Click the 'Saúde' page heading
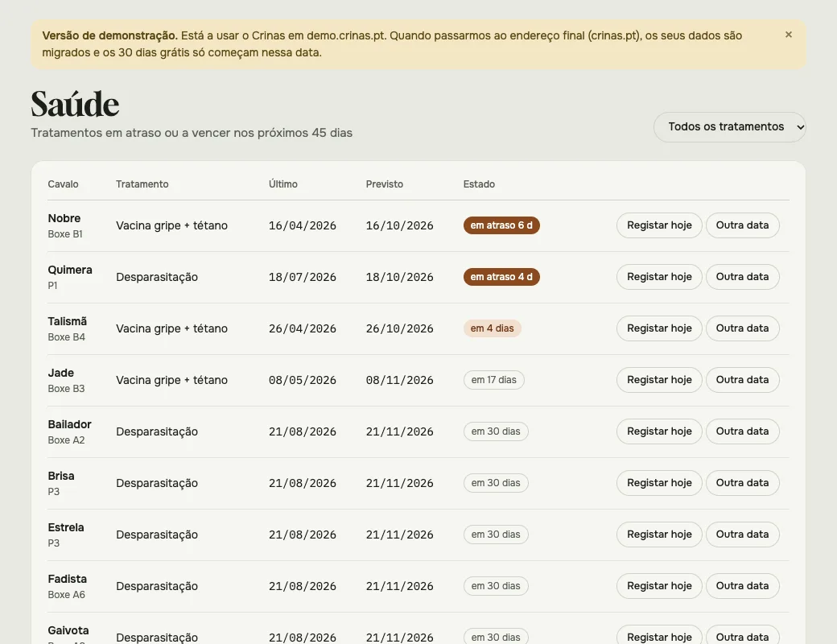This screenshot has width=837, height=644. 75,104
